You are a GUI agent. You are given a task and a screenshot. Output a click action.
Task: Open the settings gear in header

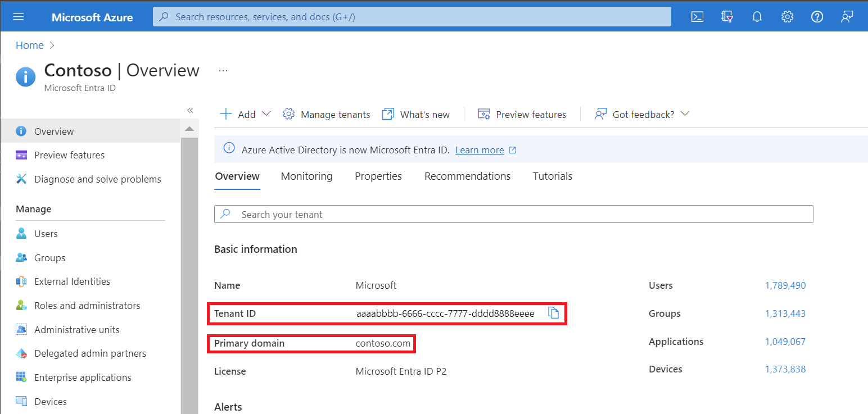[x=787, y=17]
